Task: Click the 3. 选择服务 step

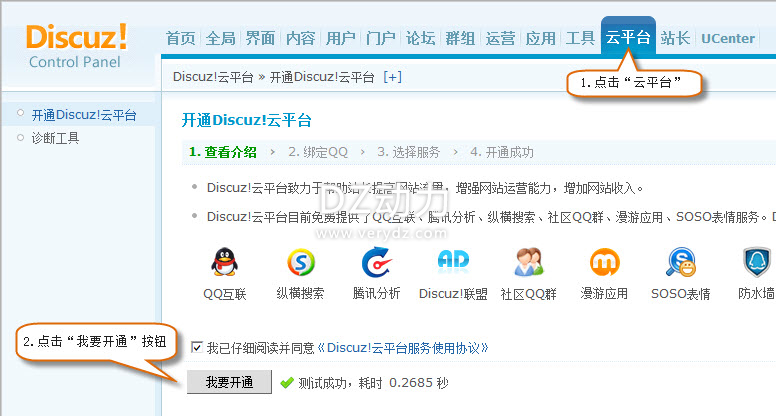Action: tap(408, 152)
